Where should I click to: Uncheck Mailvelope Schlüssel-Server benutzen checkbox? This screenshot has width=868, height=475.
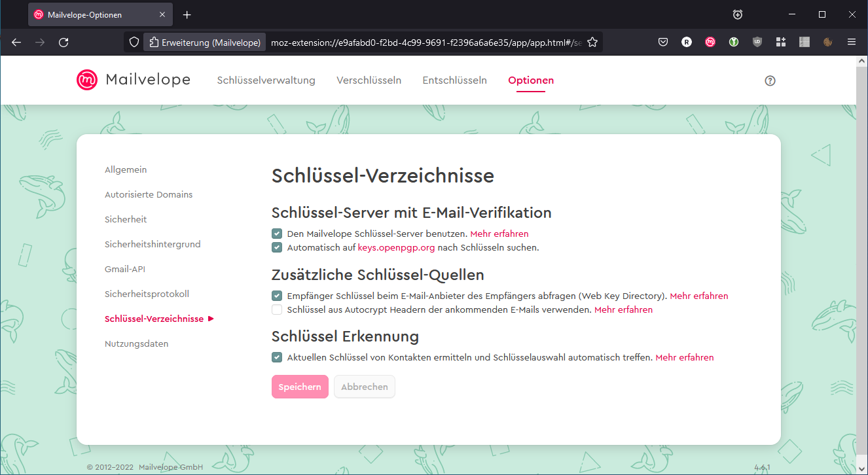pyautogui.click(x=278, y=234)
